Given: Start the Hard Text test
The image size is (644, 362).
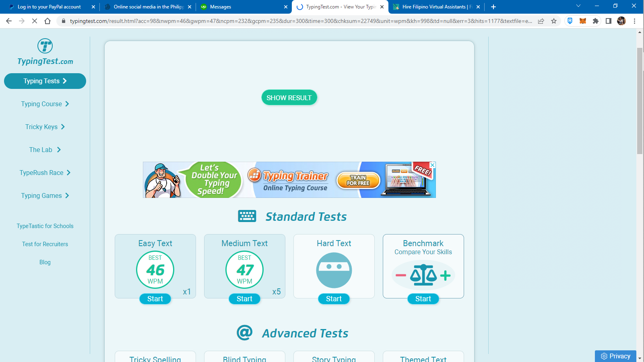Looking at the screenshot, I should 334,299.
